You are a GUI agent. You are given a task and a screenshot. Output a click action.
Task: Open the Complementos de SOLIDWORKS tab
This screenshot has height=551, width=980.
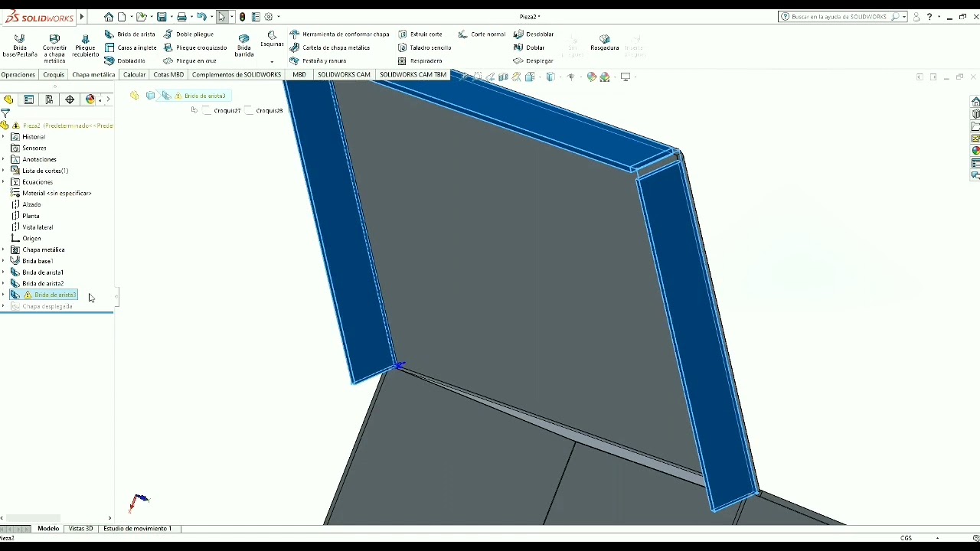(237, 75)
